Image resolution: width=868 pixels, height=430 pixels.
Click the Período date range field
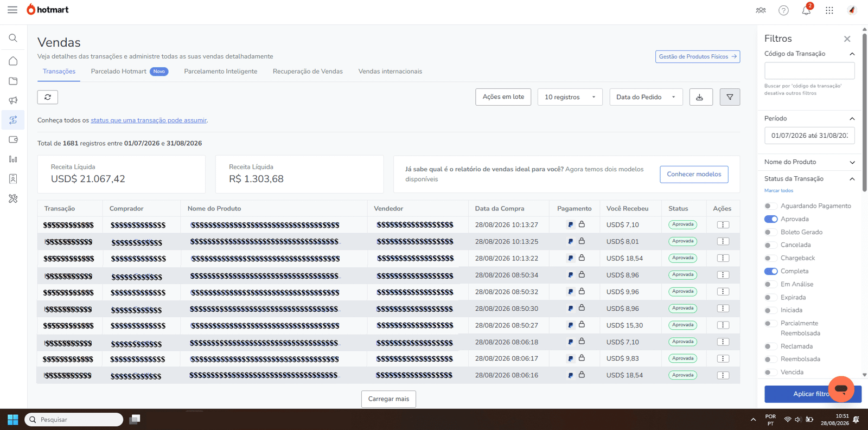809,136
